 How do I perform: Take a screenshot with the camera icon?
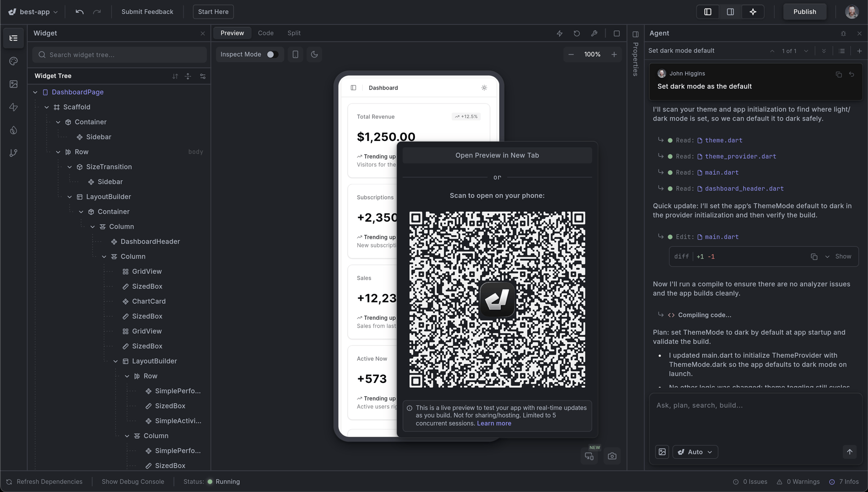[612, 456]
